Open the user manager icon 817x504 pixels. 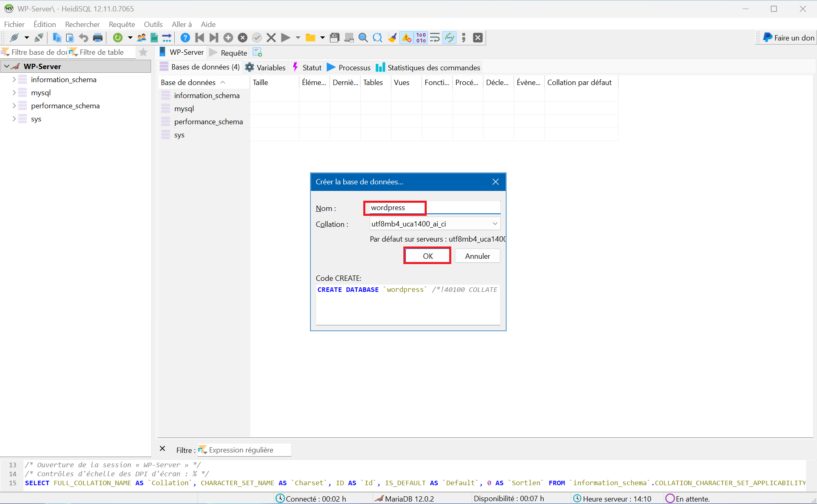point(142,38)
